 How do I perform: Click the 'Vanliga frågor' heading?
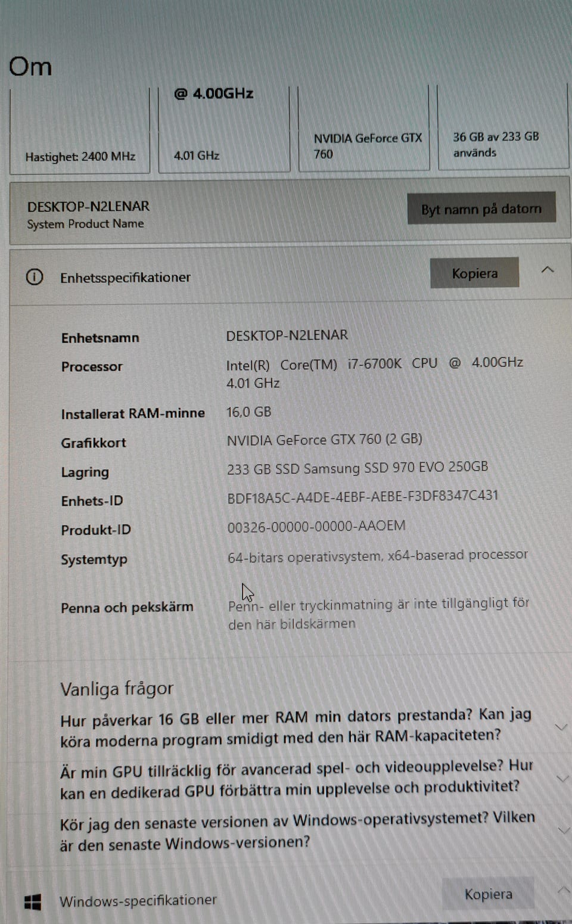point(117,689)
